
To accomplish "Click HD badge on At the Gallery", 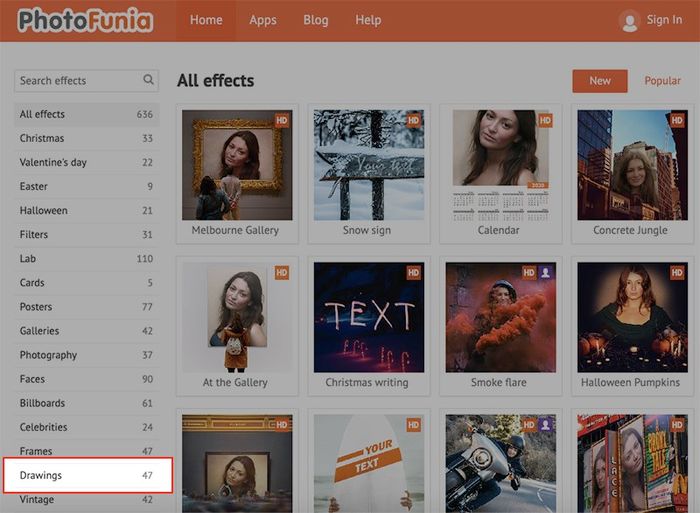I will pos(282,272).
